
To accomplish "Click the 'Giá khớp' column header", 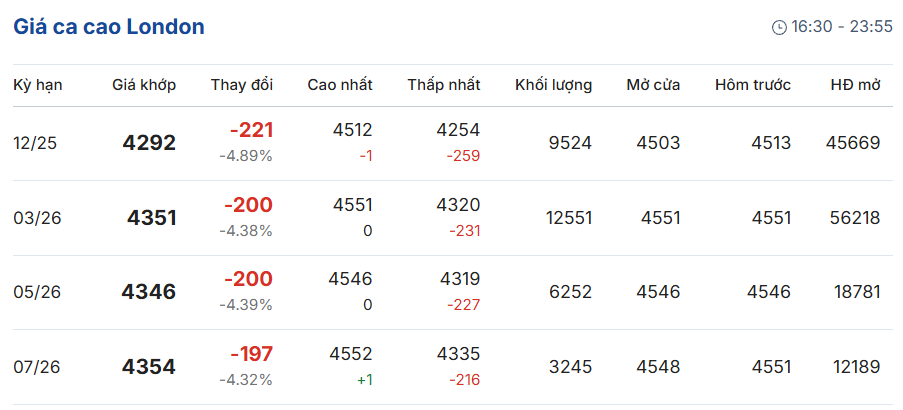I will (144, 85).
